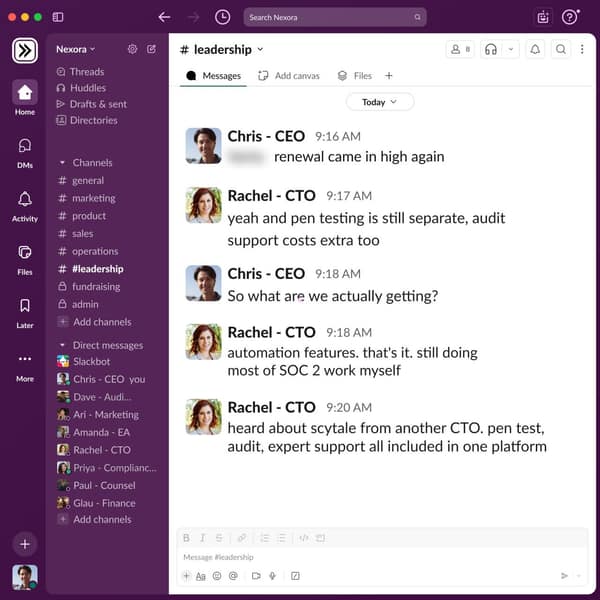This screenshot has width=600, height=600.
Task: Open Priya - Compliance direct message
Action: pyautogui.click(x=107, y=468)
